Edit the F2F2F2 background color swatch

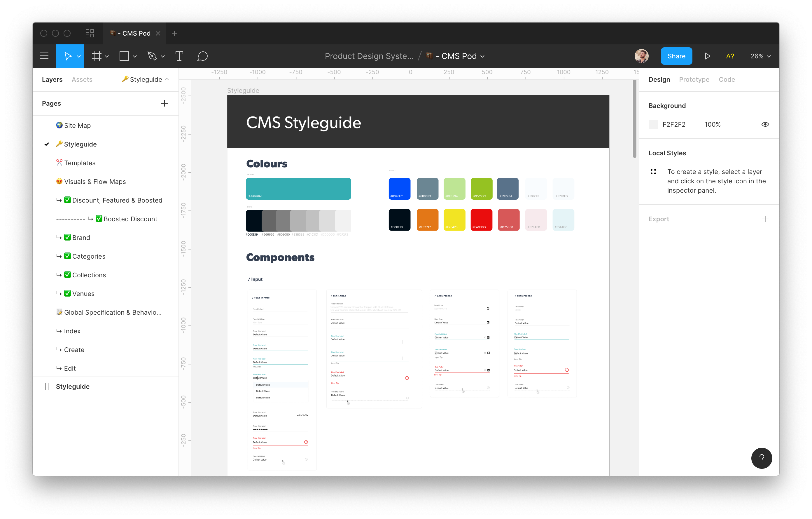(x=653, y=124)
